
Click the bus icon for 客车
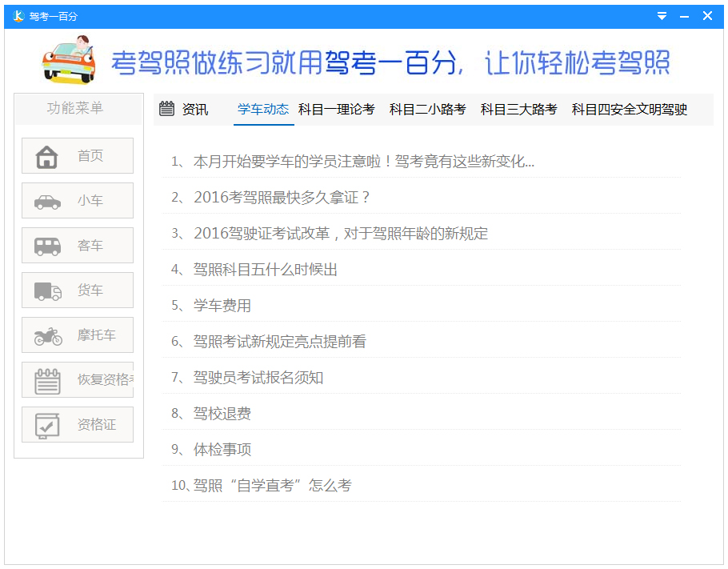tap(47, 246)
